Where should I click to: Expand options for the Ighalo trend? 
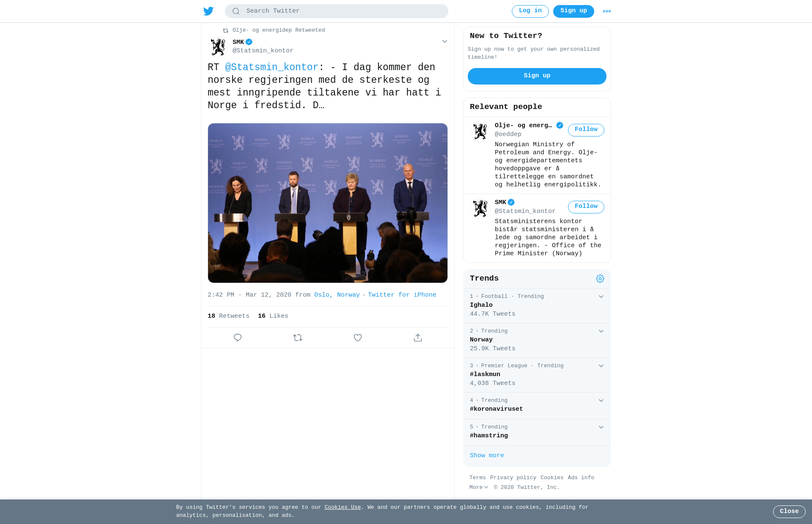pyautogui.click(x=601, y=297)
